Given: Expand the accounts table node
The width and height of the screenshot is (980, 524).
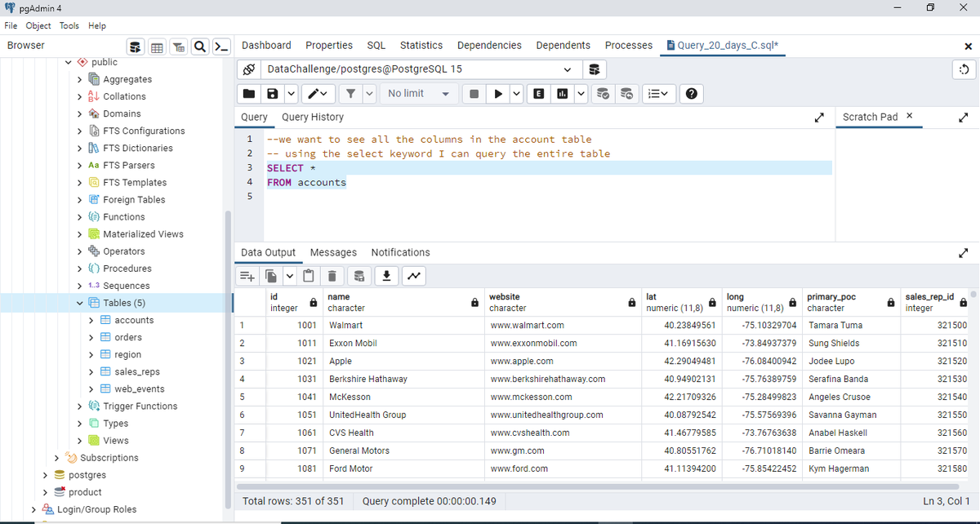Looking at the screenshot, I should coord(91,320).
